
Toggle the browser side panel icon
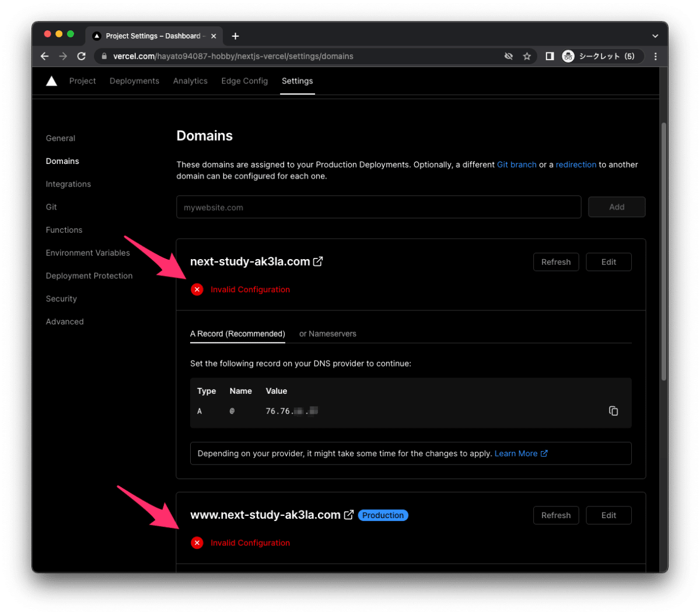click(549, 56)
